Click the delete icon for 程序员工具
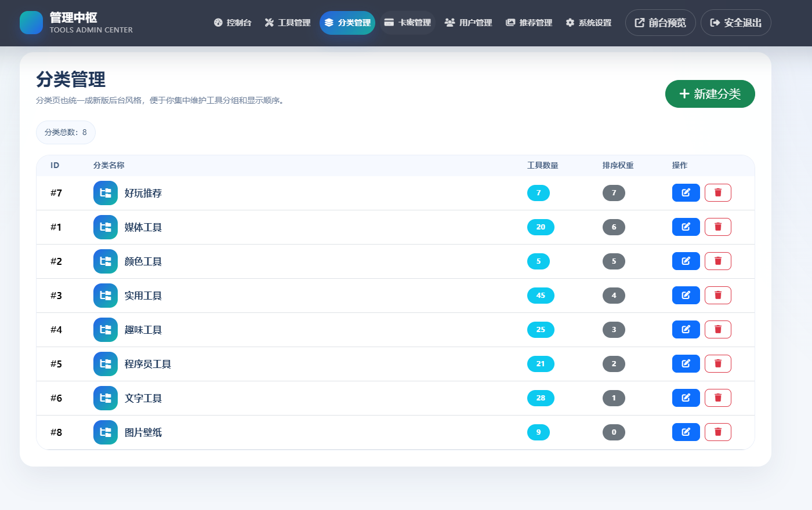812x510 pixels. 717,363
